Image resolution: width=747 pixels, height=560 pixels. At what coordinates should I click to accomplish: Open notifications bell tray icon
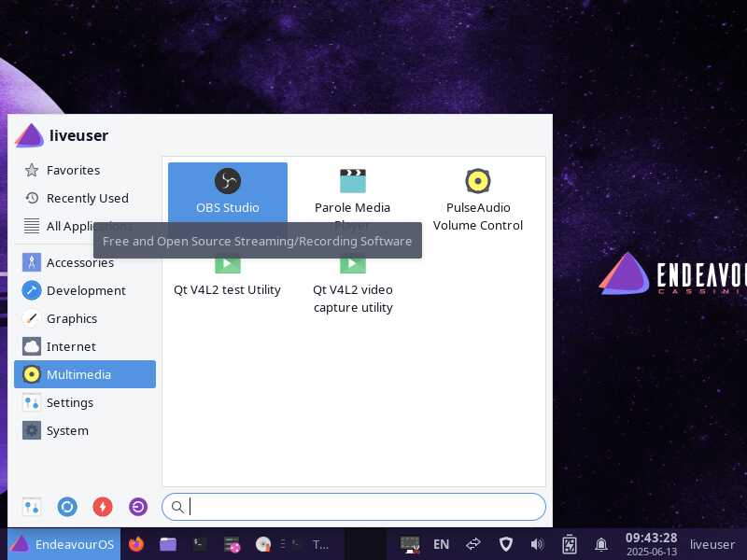click(601, 544)
